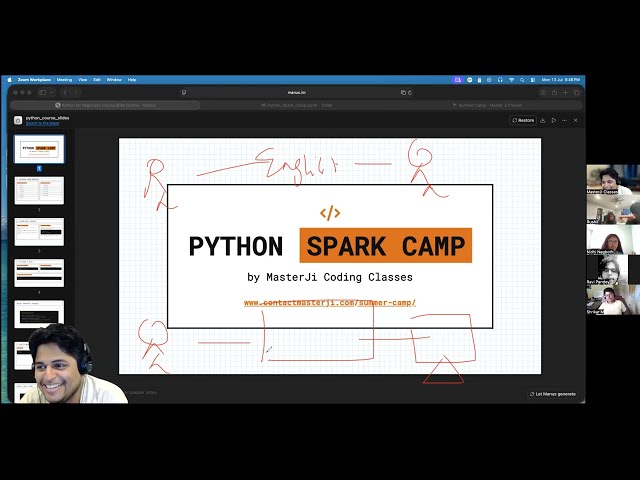Show the tab overview
640x480 pixels.
pyautogui.click(x=576, y=93)
